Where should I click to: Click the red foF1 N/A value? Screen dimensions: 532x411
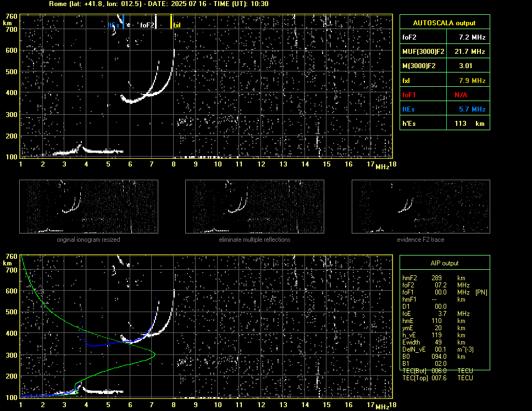(461, 95)
